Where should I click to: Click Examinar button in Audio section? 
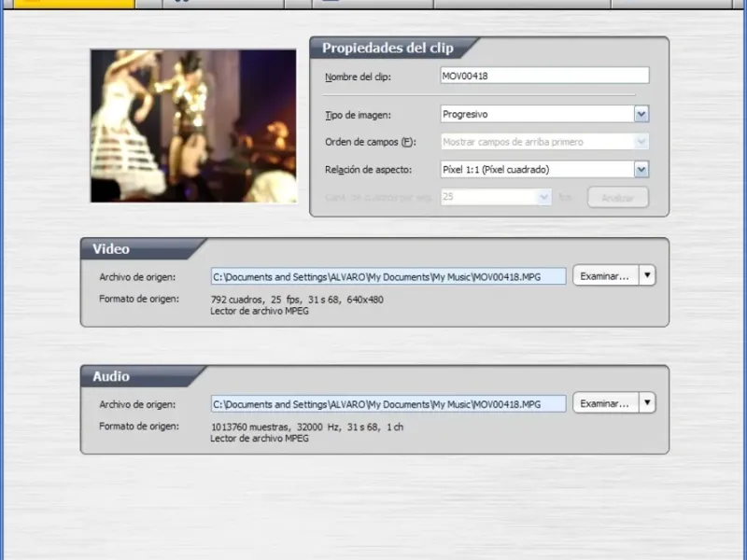[605, 403]
